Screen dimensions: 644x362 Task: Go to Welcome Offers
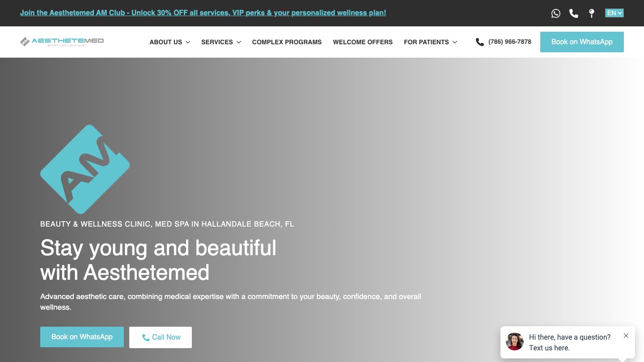click(x=363, y=42)
